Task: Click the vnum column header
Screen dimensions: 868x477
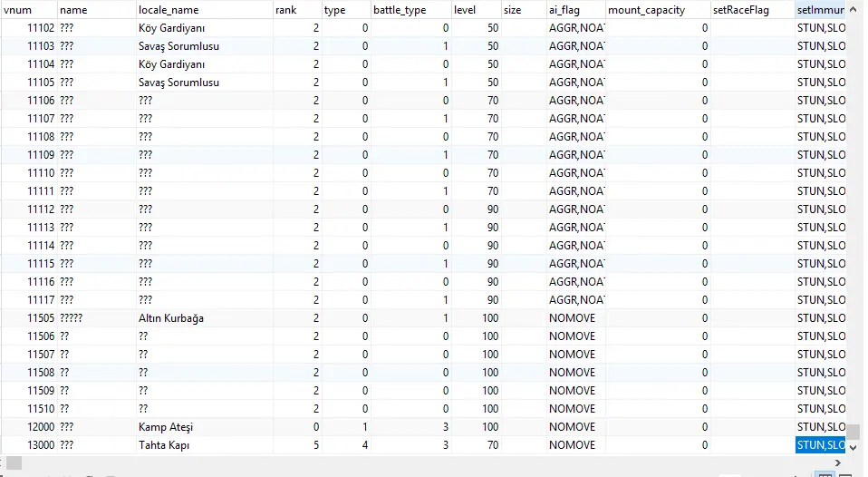Action: coord(18,9)
